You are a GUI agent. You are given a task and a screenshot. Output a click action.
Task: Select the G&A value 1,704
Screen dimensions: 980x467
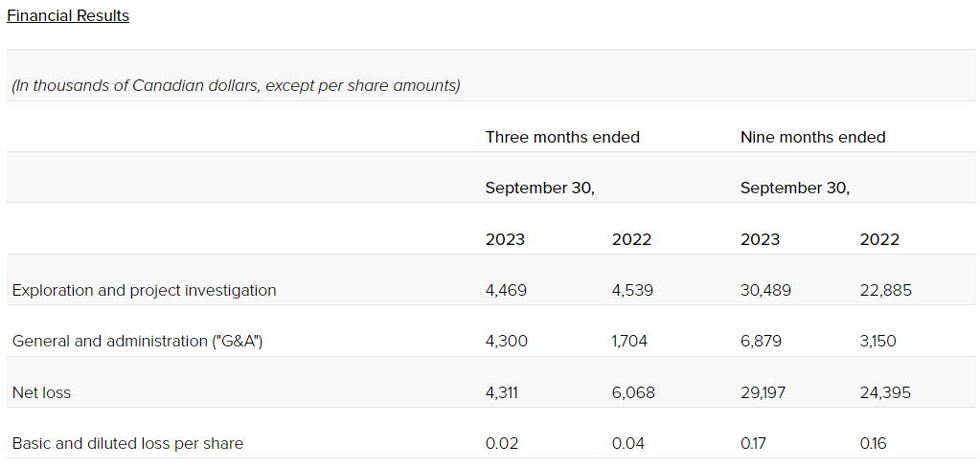[629, 341]
